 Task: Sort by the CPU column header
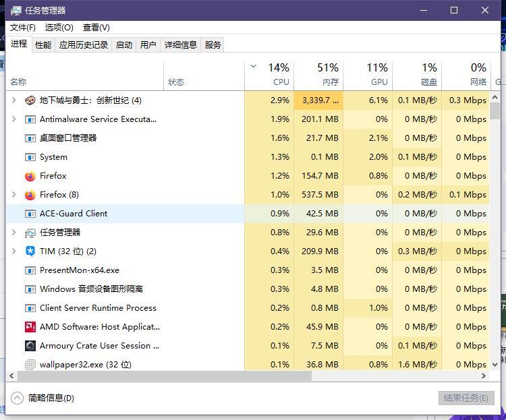pyautogui.click(x=269, y=76)
